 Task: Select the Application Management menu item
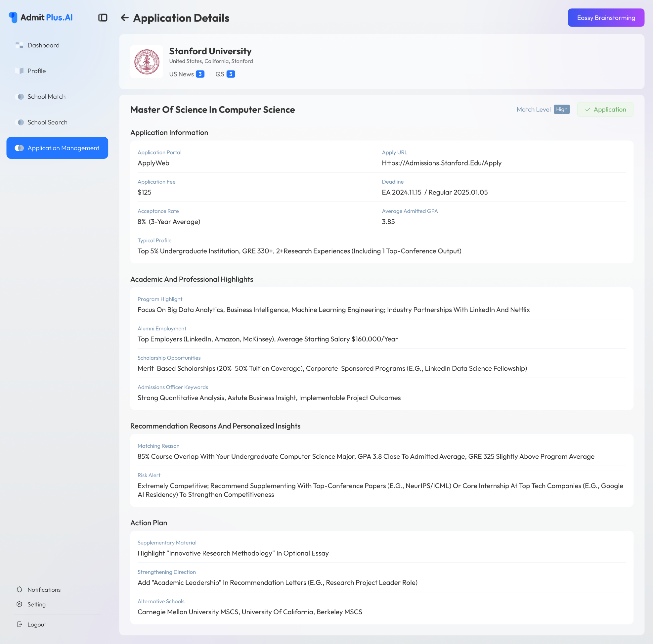click(x=57, y=148)
